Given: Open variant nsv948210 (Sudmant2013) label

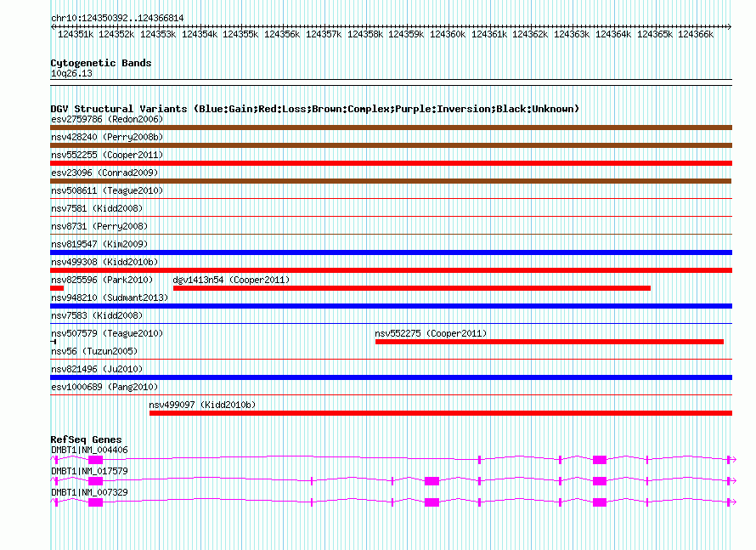Looking at the screenshot, I should tap(110, 298).
